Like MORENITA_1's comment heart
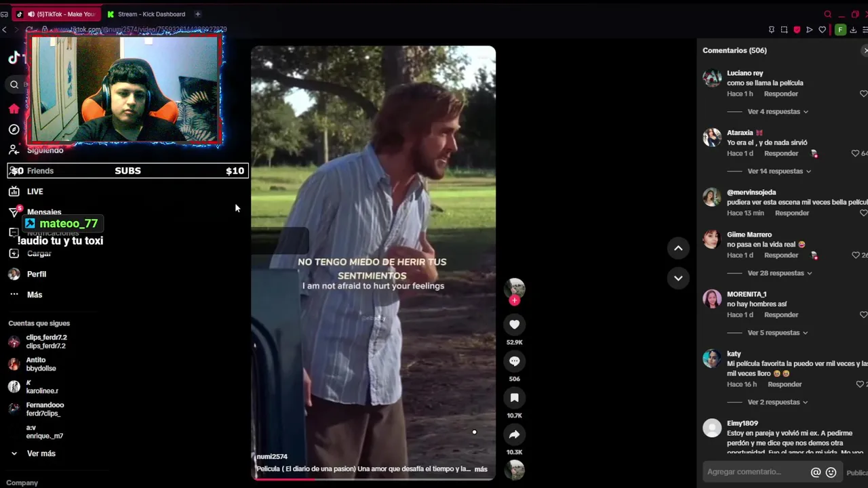 [863, 315]
